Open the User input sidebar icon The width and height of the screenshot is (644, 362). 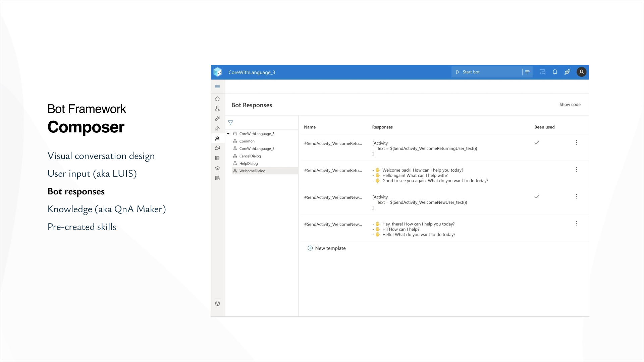(217, 128)
